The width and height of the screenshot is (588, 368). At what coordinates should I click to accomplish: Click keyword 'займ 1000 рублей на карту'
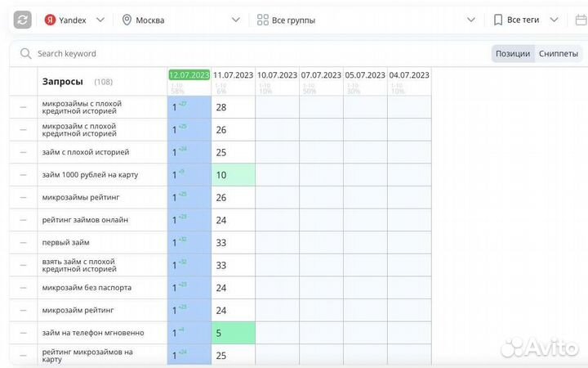(90, 175)
